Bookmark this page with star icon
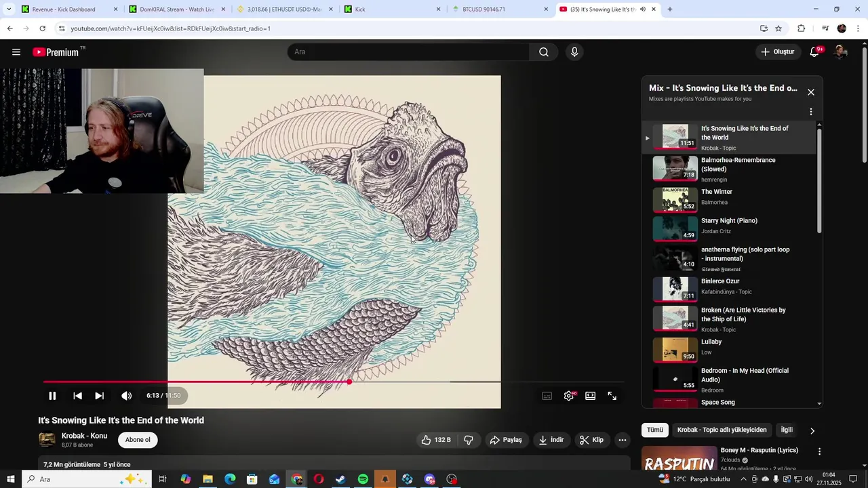Screen dimensions: 868x488 coord(778,28)
